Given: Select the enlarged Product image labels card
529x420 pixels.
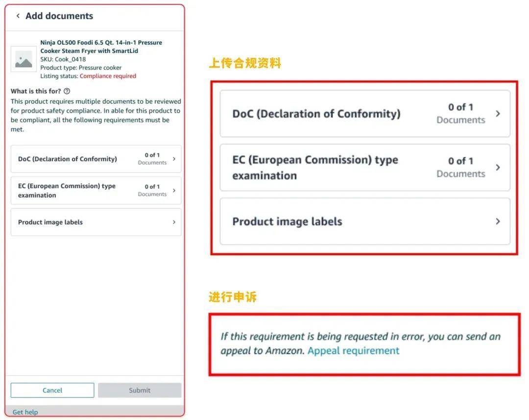Looking at the screenshot, I should click(365, 222).
